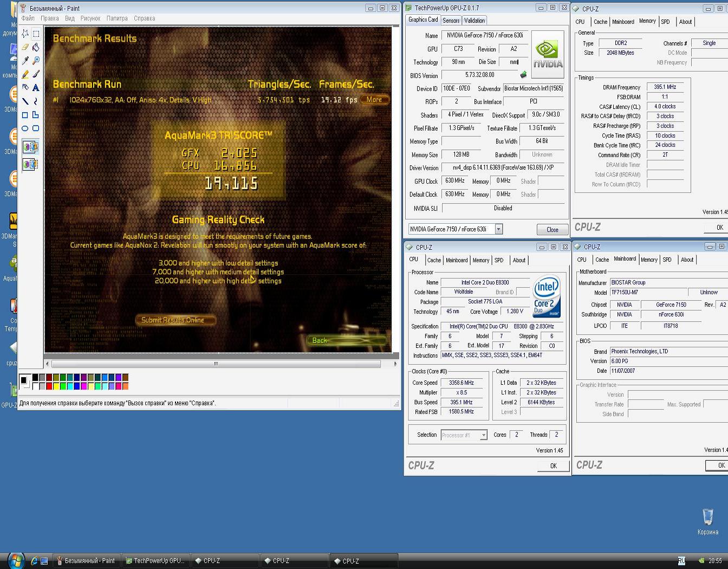Image resolution: width=728 pixels, height=569 pixels.
Task: Open the Правка menu in Paint
Action: (50, 18)
